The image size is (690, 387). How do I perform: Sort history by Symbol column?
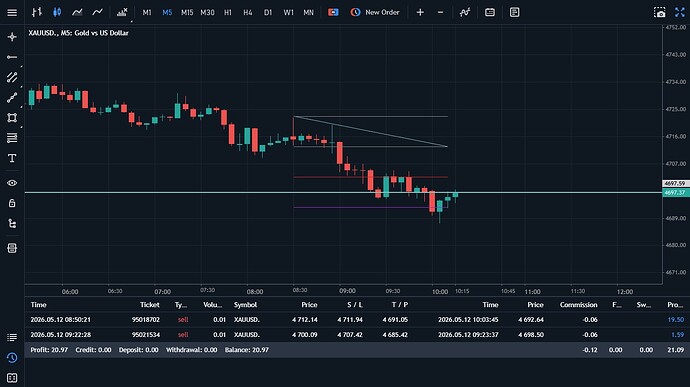pos(245,305)
